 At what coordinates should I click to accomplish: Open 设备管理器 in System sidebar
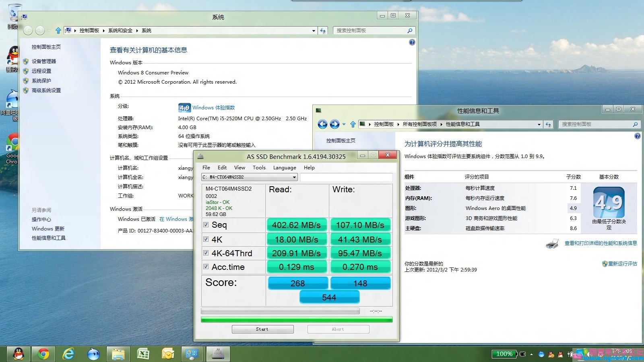(x=44, y=62)
